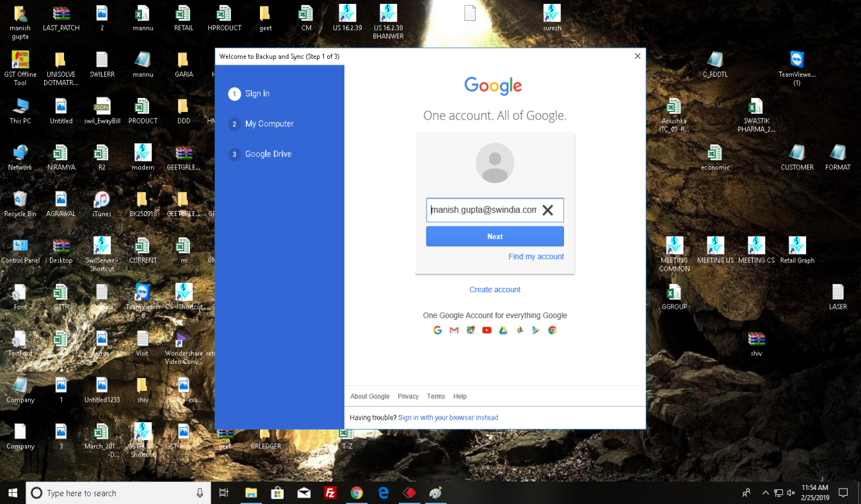Image resolution: width=861 pixels, height=504 pixels.
Task: Select the MEETING US shortcut icon
Action: 715,251
